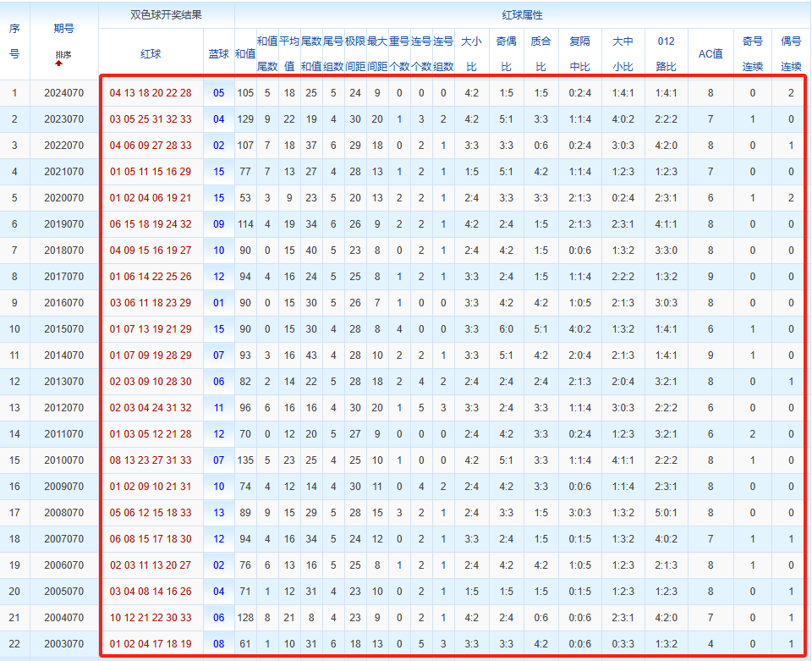812x661 pixels.
Task: Select issue number 2018070
Action: point(63,251)
